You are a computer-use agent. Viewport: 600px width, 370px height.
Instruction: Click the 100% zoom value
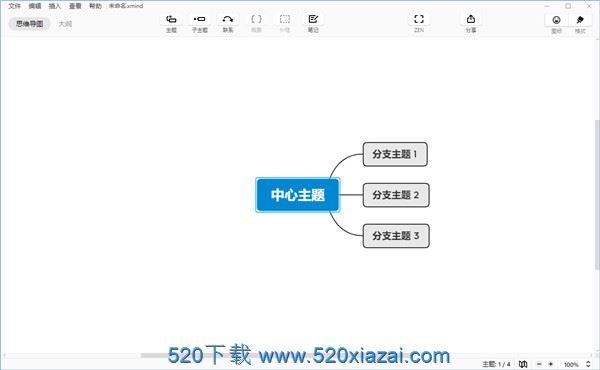coord(571,365)
